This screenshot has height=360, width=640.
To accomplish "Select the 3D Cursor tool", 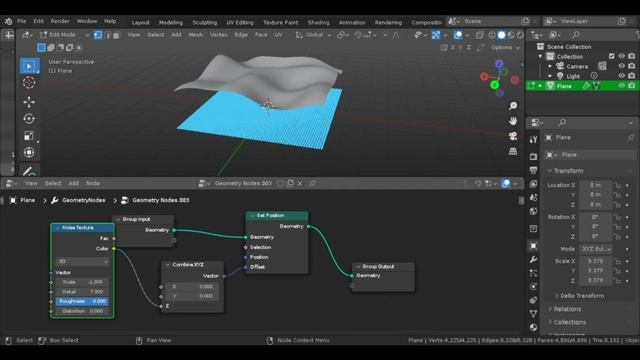I will point(29,83).
